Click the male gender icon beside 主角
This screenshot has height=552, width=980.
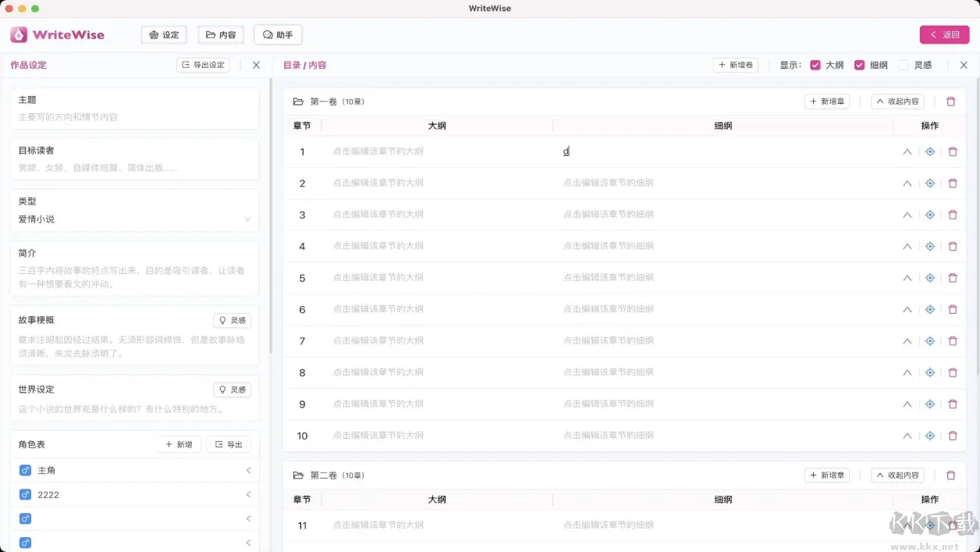(x=25, y=471)
